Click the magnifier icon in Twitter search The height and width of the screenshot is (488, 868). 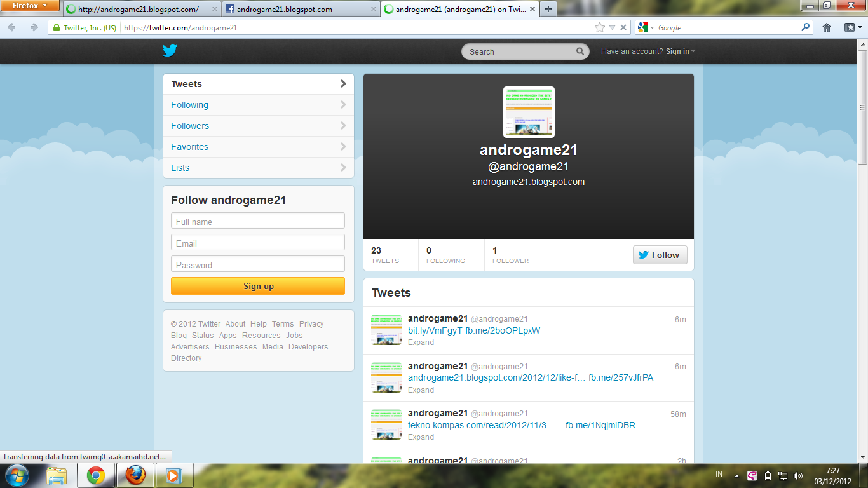pos(580,51)
